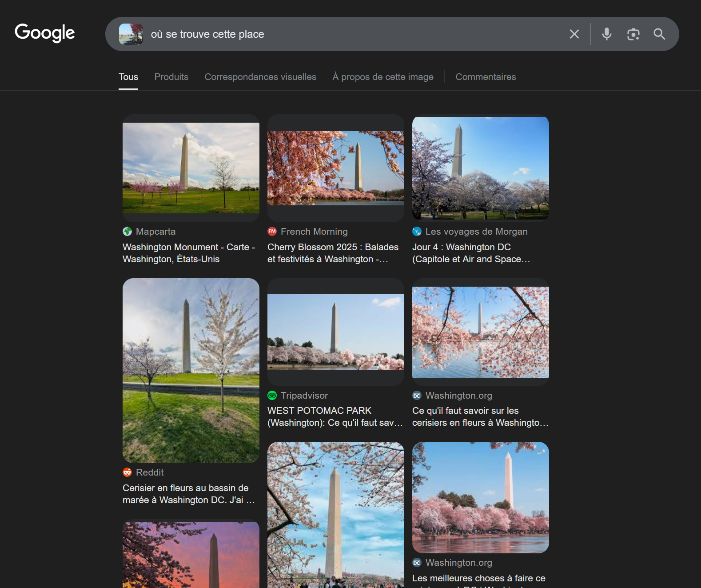Click the uploaded image thumbnail in search bar
Image resolution: width=701 pixels, height=588 pixels.
[131, 34]
